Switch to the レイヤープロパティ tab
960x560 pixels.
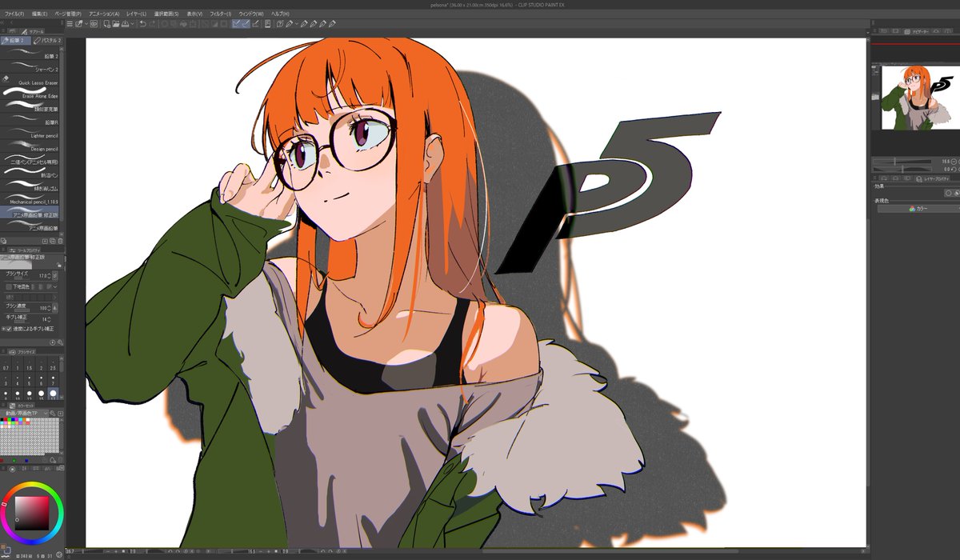933,179
